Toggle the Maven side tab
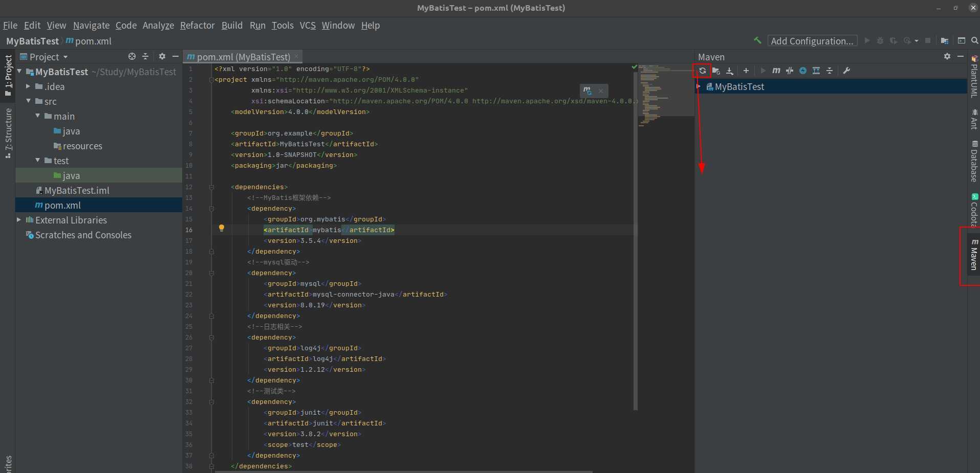980x473 pixels. tap(974, 255)
